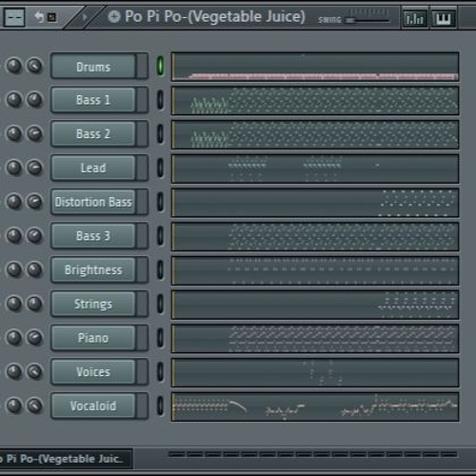Screen dimensions: 476x476
Task: Open the Drums piano roll preview
Action: (x=315, y=67)
